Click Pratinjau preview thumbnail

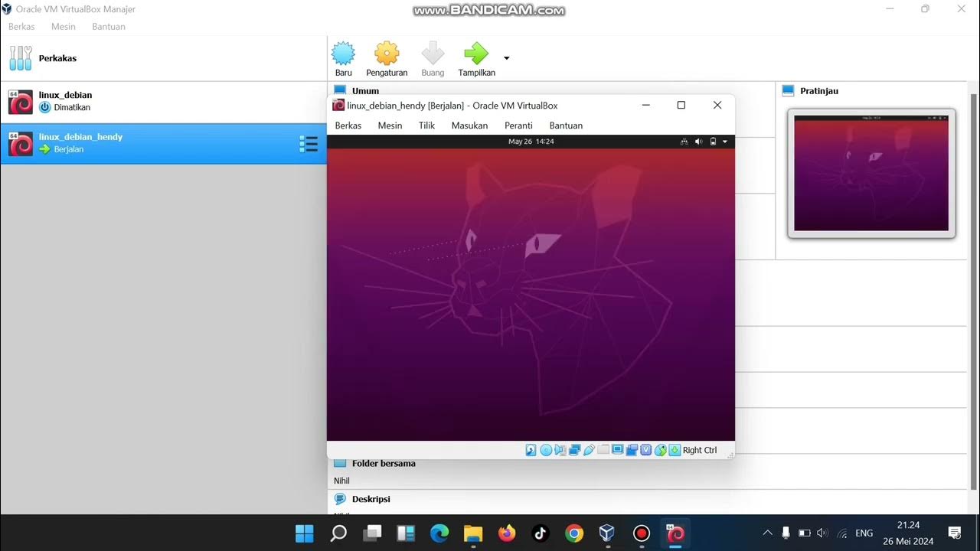[x=871, y=173]
